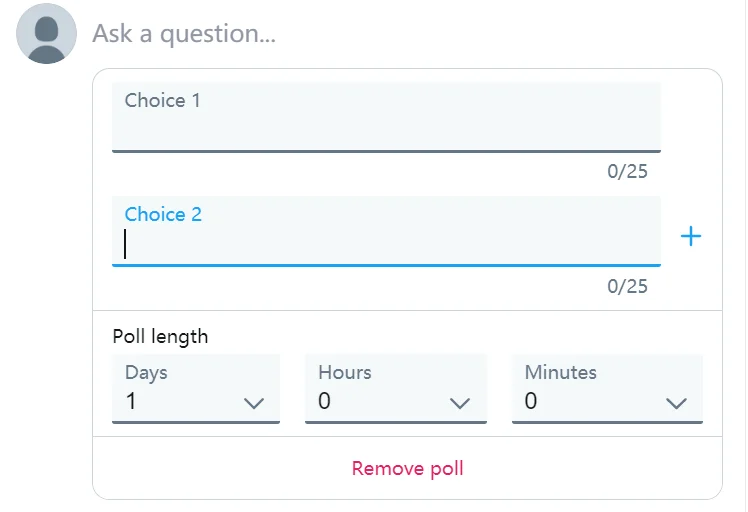
Task: Click the Minutes label text
Action: point(560,372)
